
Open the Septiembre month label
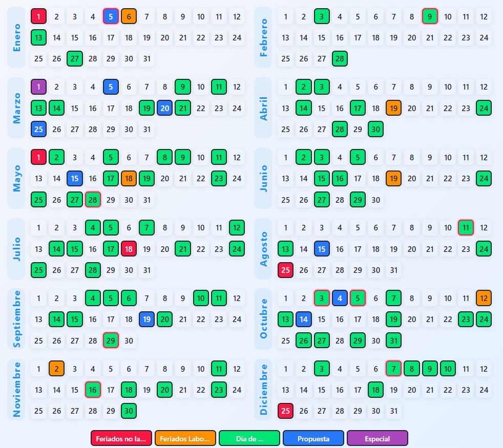click(x=16, y=319)
